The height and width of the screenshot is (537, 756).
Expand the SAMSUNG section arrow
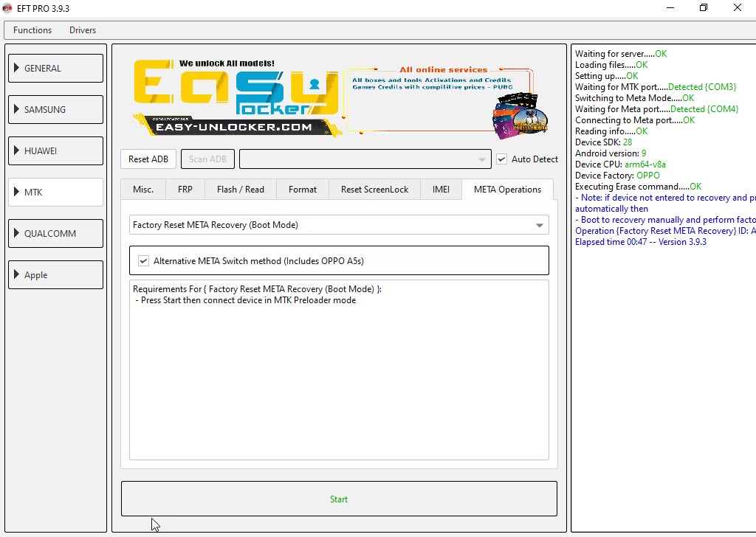pos(16,109)
